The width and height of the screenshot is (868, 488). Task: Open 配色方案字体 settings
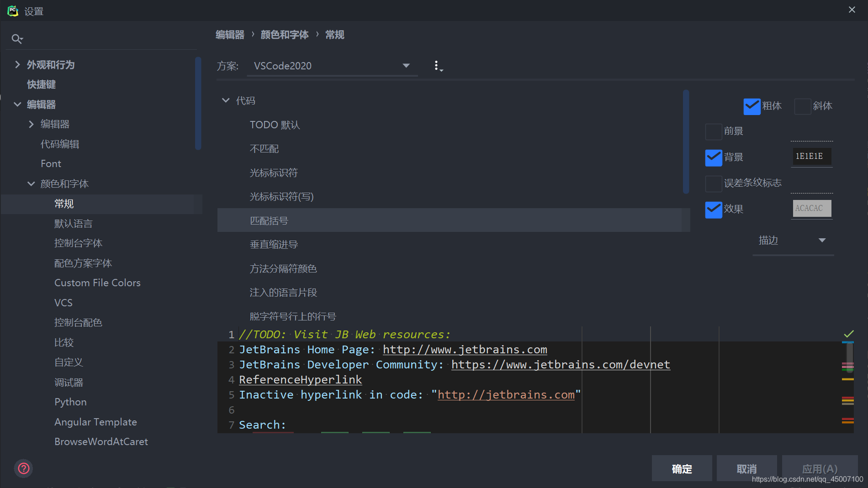click(83, 263)
